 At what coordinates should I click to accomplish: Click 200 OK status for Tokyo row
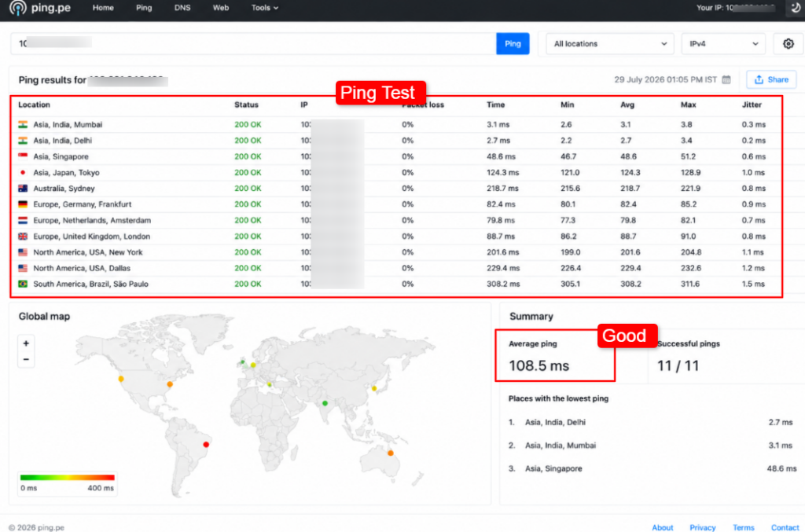[x=248, y=172]
